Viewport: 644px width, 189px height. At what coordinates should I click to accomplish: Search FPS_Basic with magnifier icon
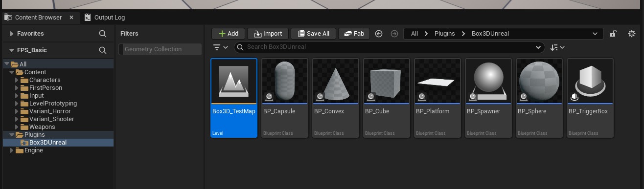pos(103,50)
